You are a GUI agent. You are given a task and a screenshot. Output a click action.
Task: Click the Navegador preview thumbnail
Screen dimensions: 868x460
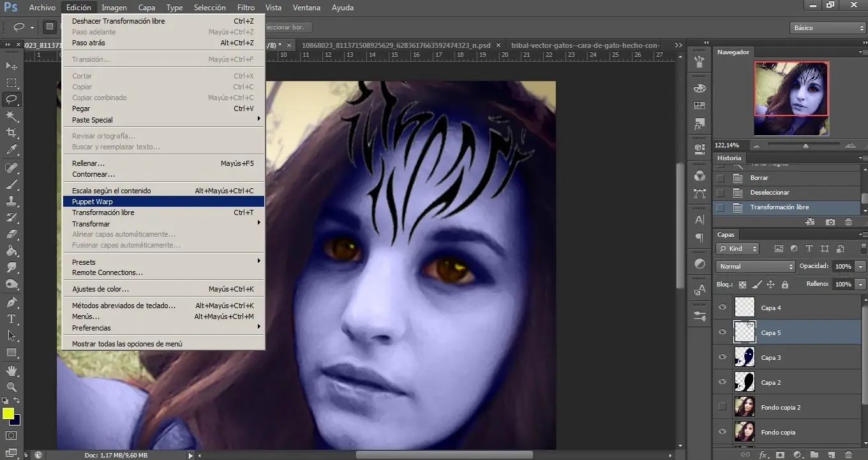click(791, 98)
